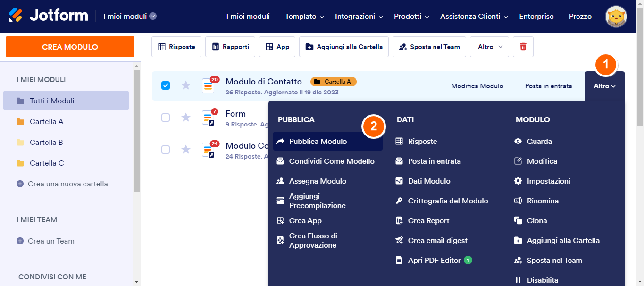Click the Modulo di Contatto form icon
Viewport: 644px width, 286px height.
[209, 86]
